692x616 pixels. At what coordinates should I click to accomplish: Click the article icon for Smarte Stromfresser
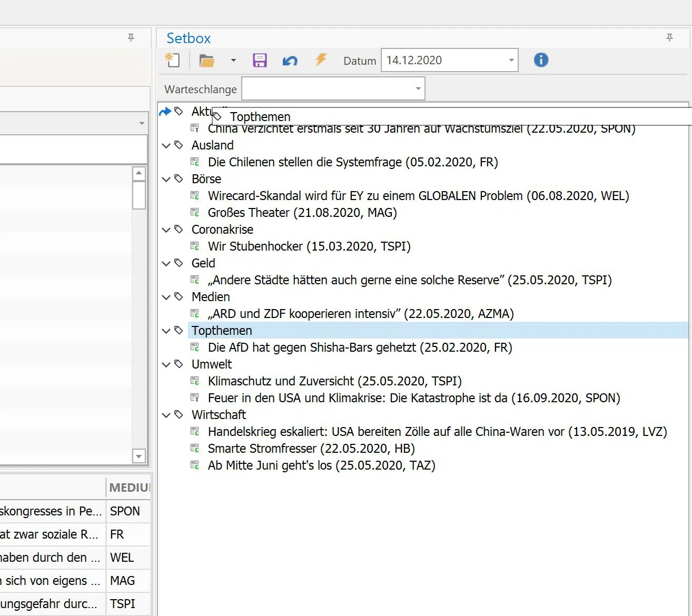point(195,448)
